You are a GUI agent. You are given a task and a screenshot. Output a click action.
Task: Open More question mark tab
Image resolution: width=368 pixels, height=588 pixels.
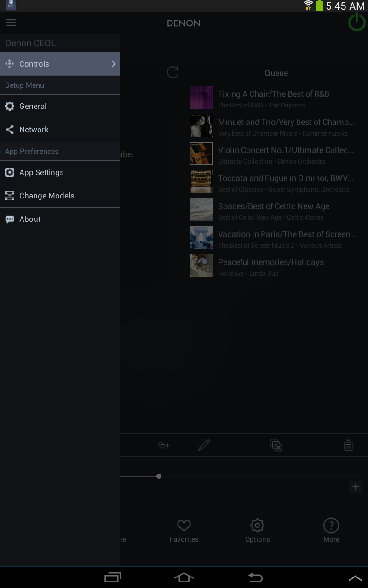pyautogui.click(x=331, y=531)
